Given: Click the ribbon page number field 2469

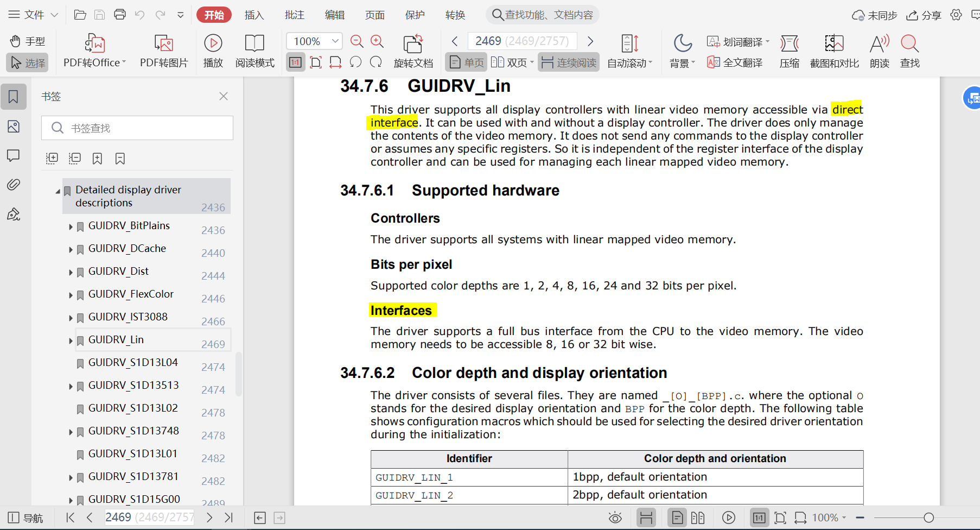Looking at the screenshot, I should click(x=522, y=41).
